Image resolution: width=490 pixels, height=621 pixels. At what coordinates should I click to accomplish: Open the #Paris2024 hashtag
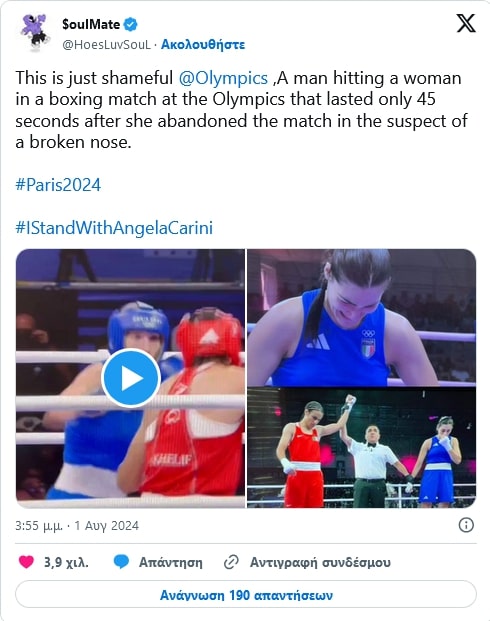click(x=58, y=185)
